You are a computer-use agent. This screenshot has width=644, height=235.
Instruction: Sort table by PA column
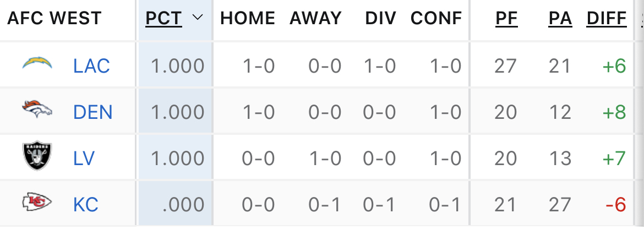560,19
